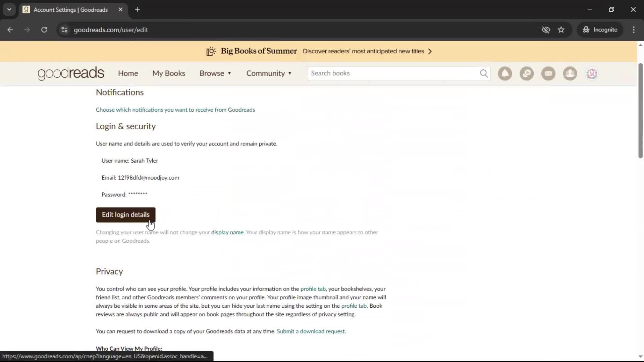Image resolution: width=644 pixels, height=362 pixels.
Task: Click the Login & security heading
Action: click(126, 126)
